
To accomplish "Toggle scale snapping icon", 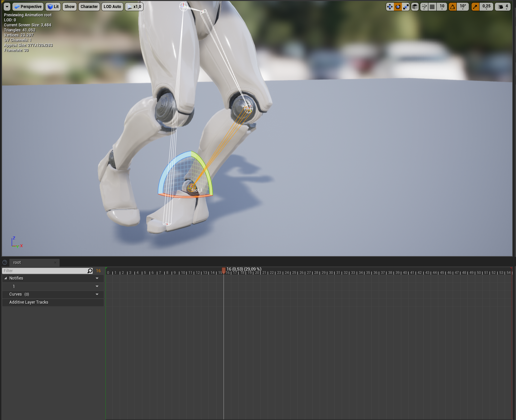I will 475,6.
